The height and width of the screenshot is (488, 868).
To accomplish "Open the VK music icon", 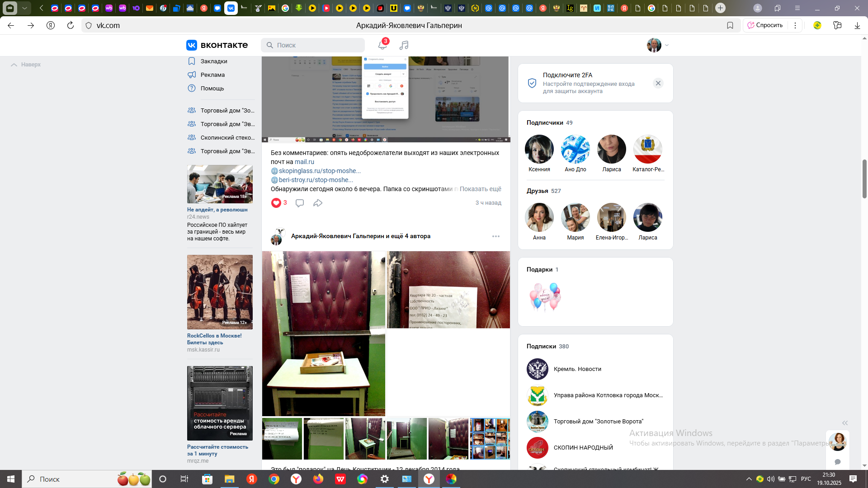I will [x=404, y=45].
